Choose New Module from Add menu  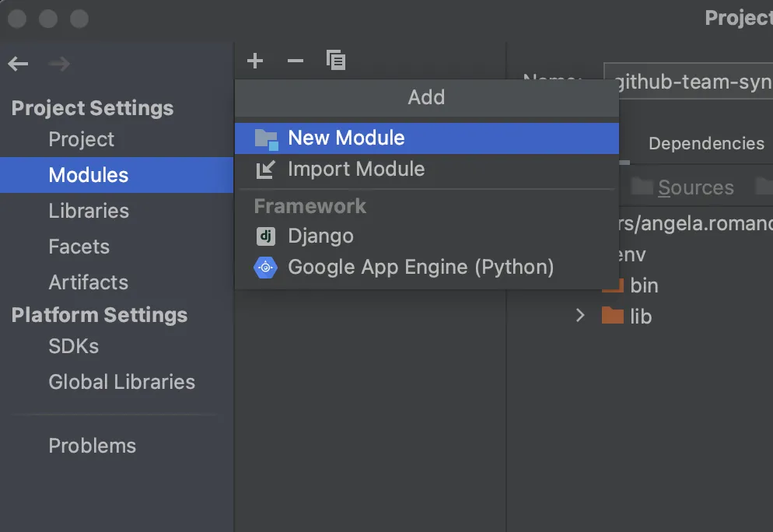[346, 138]
